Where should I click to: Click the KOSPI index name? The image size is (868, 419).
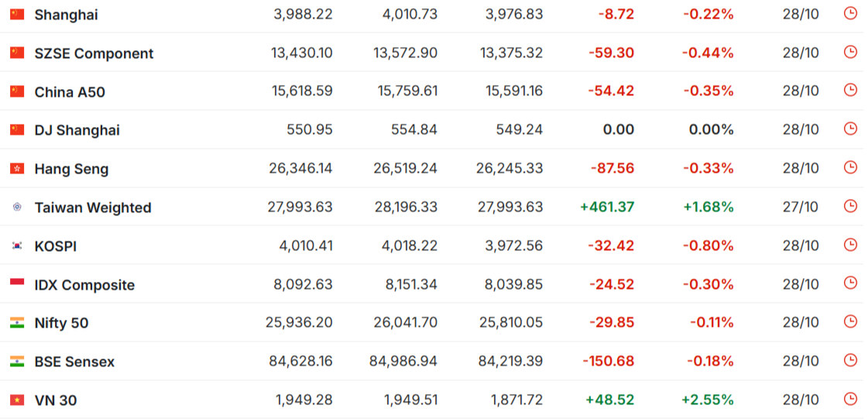coord(55,246)
